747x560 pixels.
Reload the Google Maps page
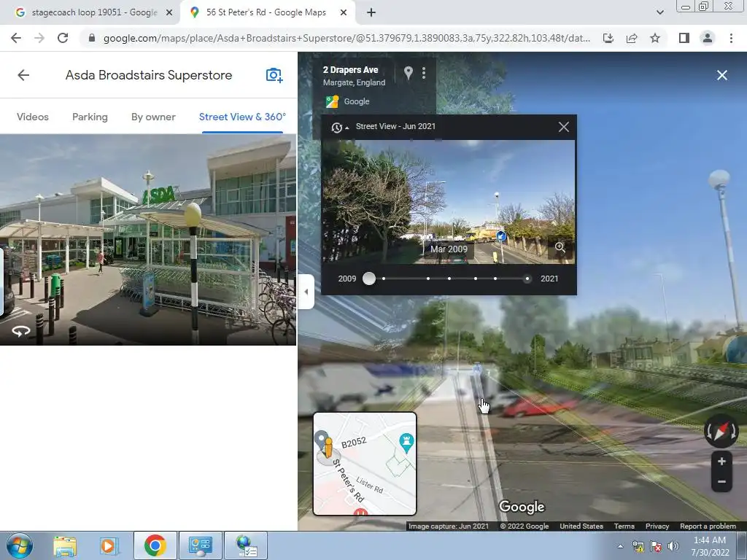(63, 38)
